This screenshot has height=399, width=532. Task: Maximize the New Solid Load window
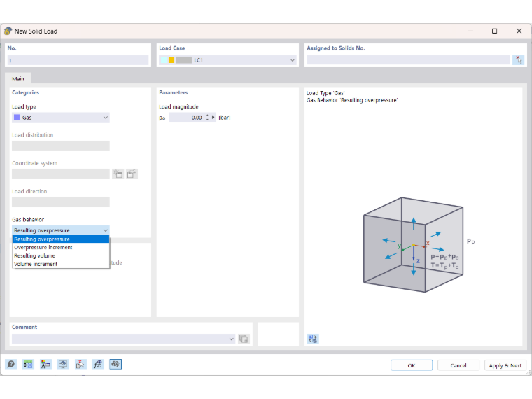click(494, 31)
